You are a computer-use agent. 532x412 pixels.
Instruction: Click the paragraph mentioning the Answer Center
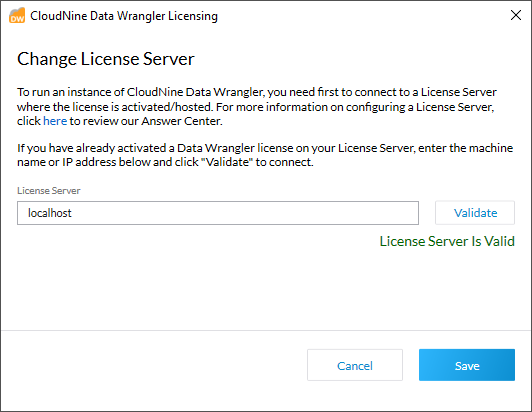(257, 107)
